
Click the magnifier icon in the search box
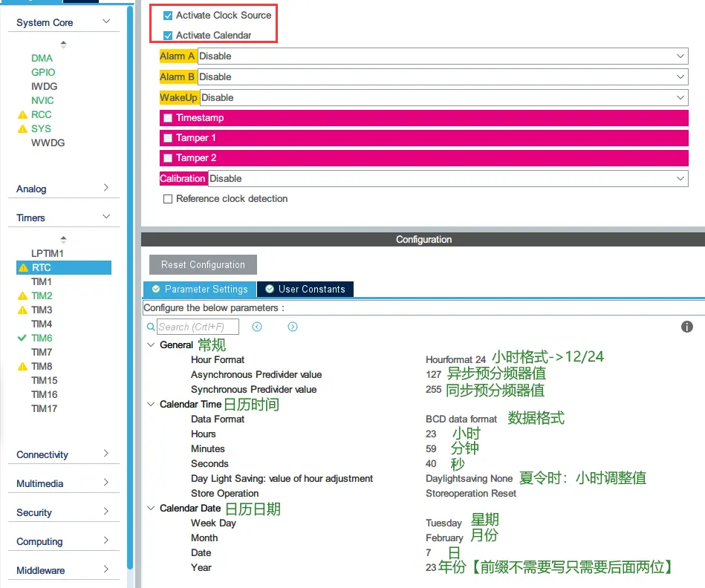coord(151,327)
